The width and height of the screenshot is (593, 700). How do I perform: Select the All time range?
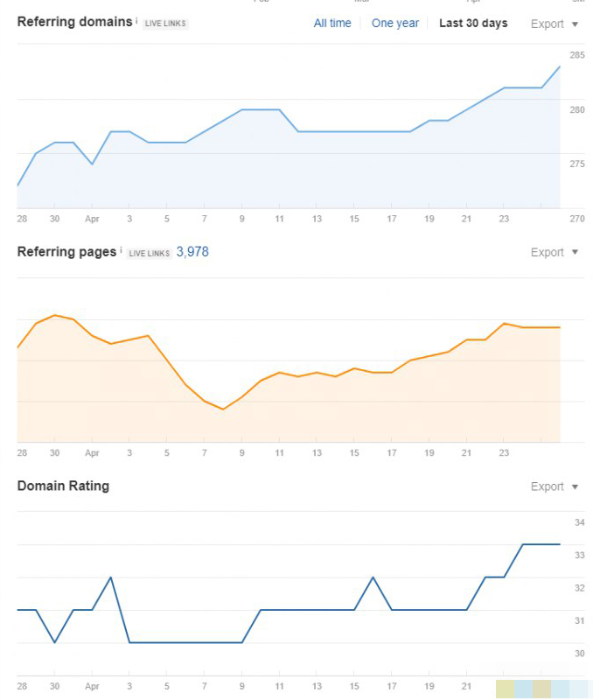[332, 24]
